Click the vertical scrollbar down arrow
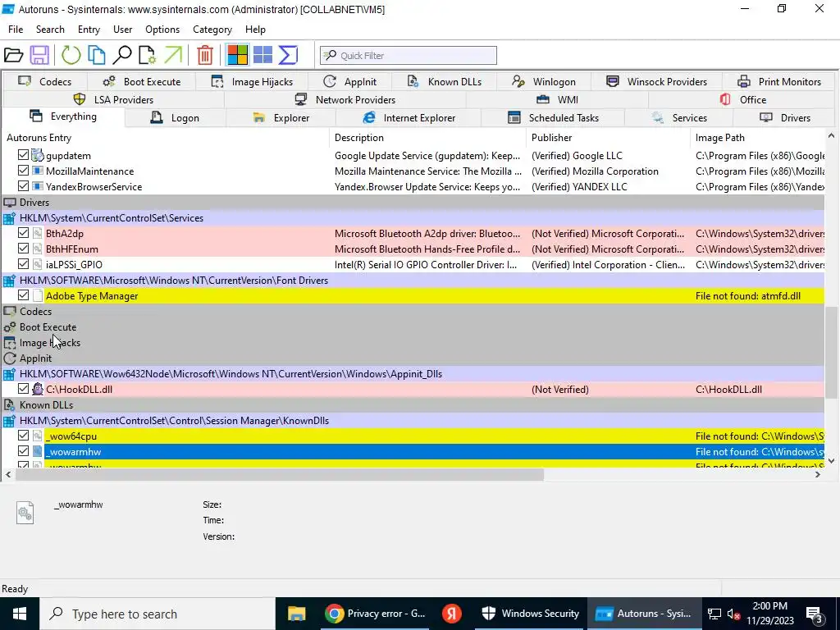The width and height of the screenshot is (840, 630). (831, 460)
